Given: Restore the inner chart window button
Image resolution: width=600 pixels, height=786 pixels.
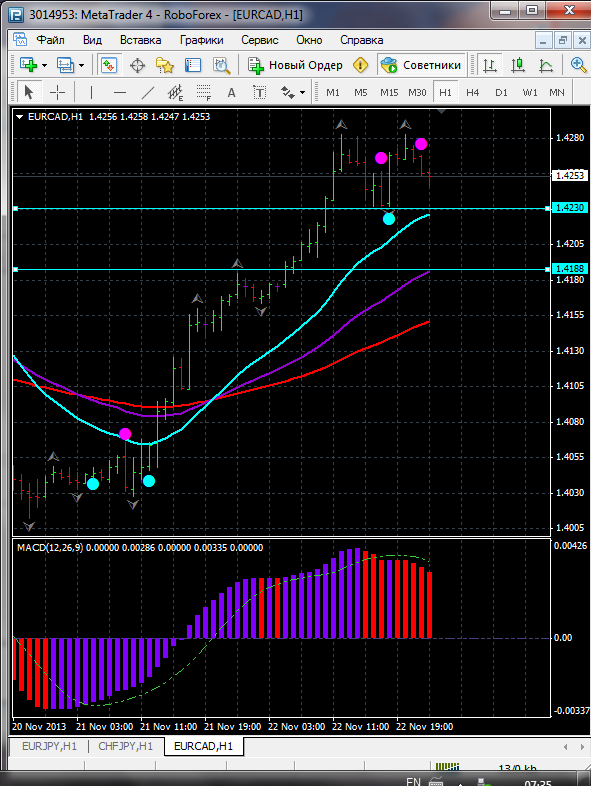Looking at the screenshot, I should (x=563, y=40).
